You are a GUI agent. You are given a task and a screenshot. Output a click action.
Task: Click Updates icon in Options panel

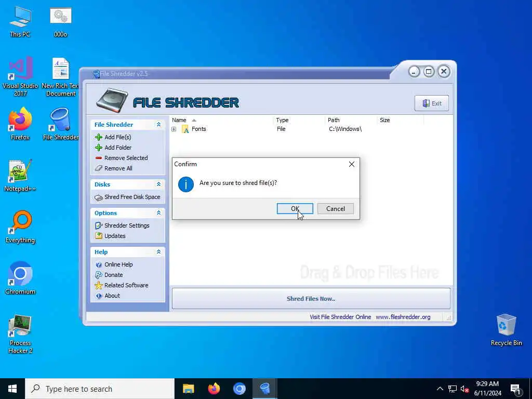click(99, 236)
